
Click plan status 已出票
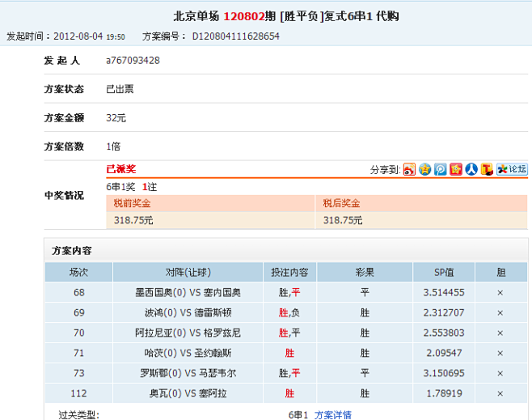(120, 89)
